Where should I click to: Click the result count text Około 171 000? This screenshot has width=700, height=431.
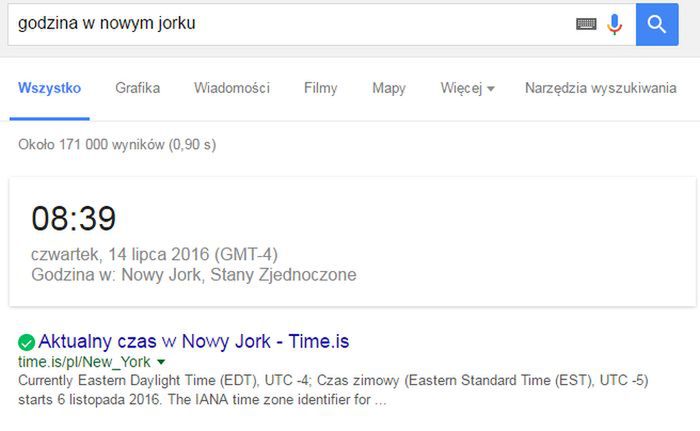(x=116, y=145)
